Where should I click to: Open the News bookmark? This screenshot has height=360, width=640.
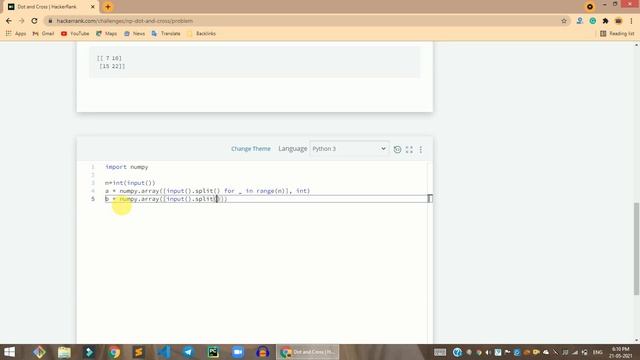134,33
